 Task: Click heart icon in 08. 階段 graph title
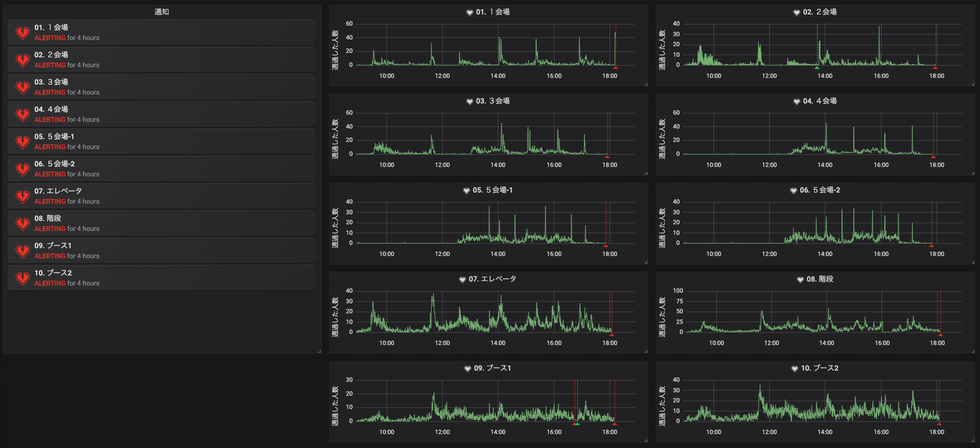coord(800,279)
